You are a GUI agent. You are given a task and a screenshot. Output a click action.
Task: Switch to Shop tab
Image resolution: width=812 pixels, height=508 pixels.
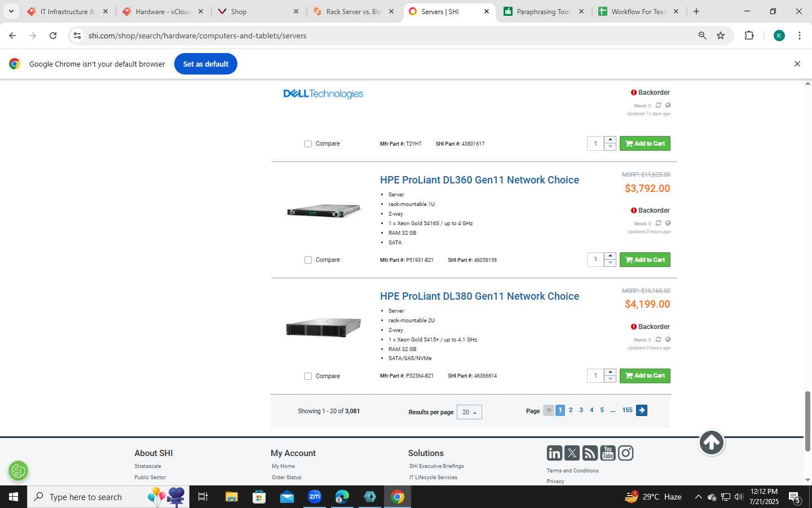point(258,11)
